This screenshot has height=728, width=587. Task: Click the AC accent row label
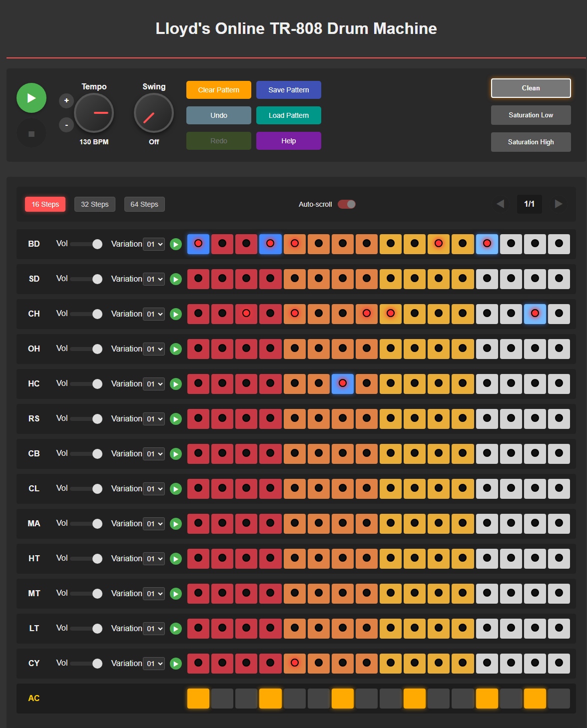[x=34, y=698]
